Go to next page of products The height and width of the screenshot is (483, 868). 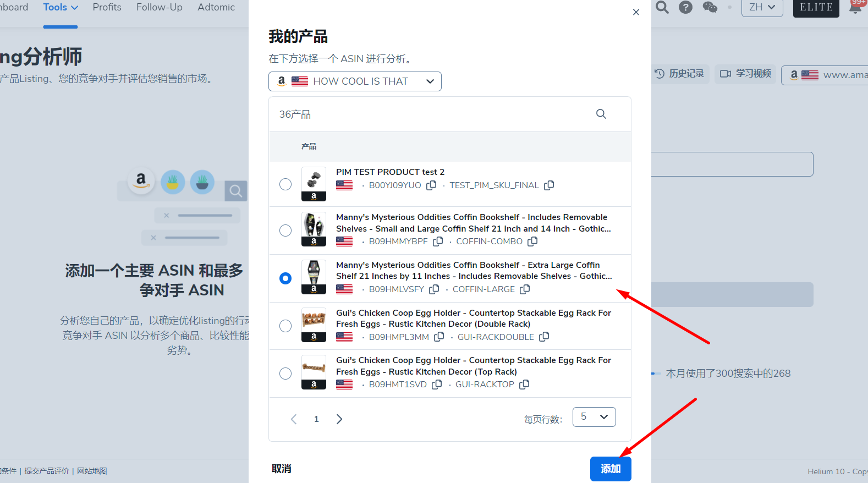click(x=339, y=419)
